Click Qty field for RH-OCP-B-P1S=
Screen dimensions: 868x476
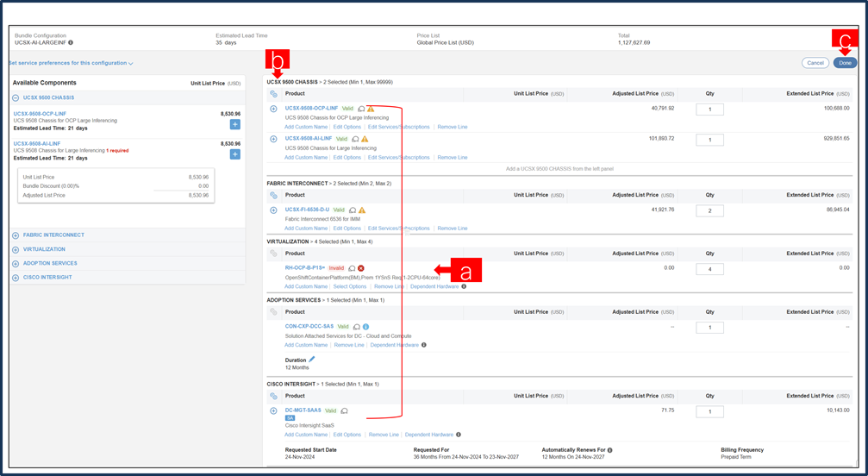[x=709, y=270]
